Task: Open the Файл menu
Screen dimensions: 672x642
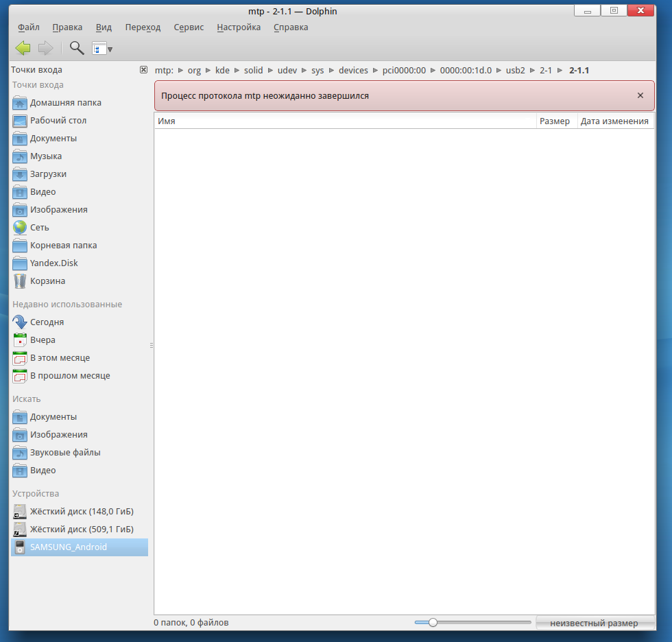Action: click(x=29, y=27)
